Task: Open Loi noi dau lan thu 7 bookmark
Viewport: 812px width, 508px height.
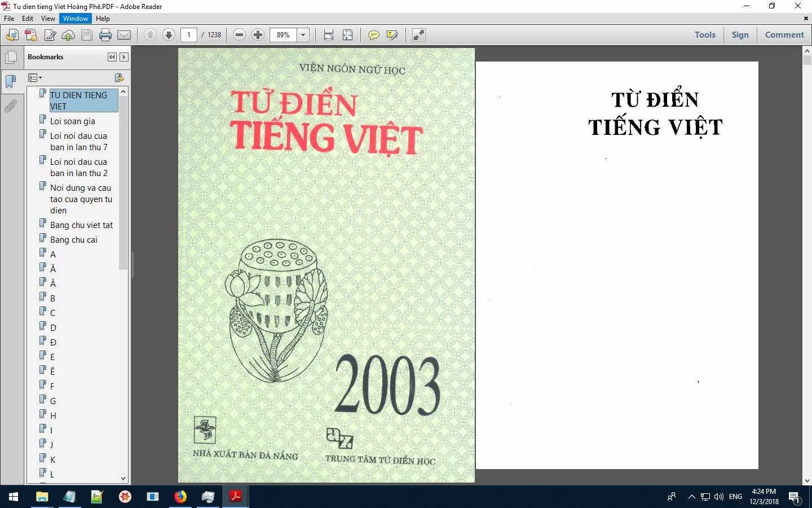Action: [x=78, y=141]
